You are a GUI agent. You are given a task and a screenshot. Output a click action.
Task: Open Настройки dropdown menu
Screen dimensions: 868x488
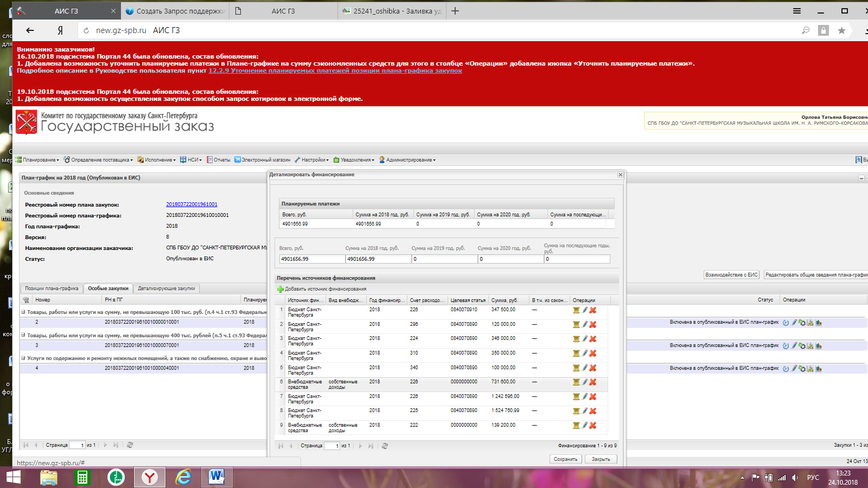click(312, 160)
